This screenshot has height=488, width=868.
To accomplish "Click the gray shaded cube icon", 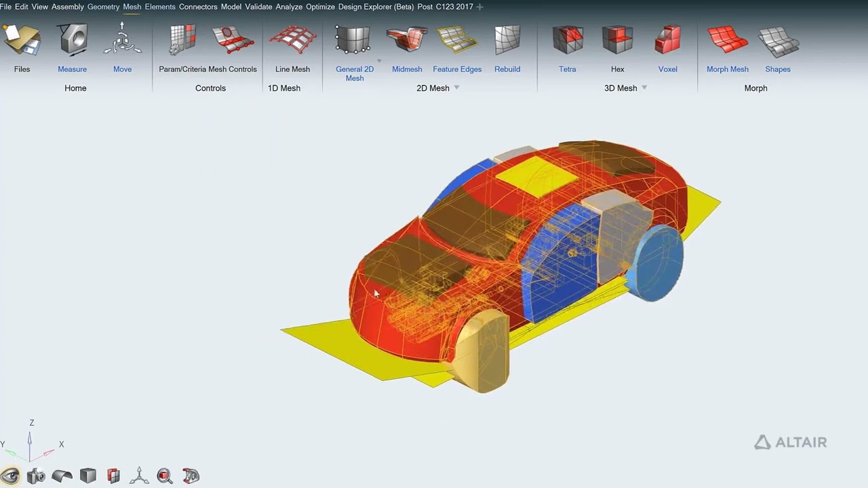I will pyautogui.click(x=87, y=476).
